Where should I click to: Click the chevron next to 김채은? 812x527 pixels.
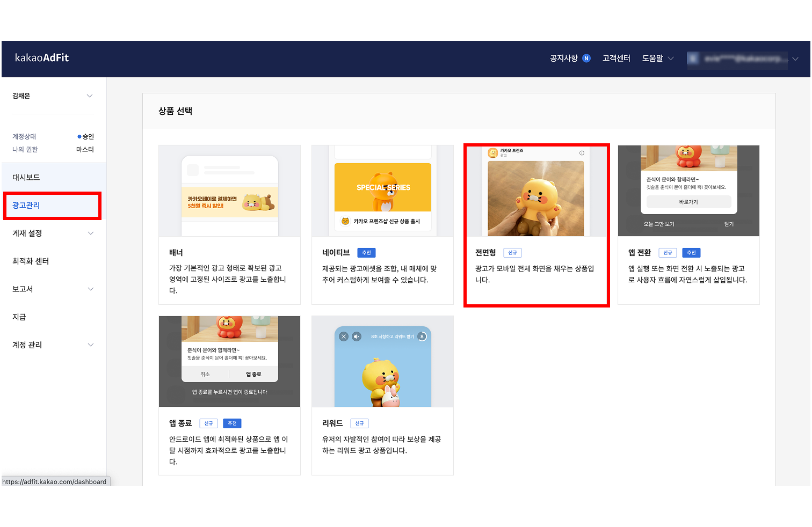pyautogui.click(x=90, y=96)
